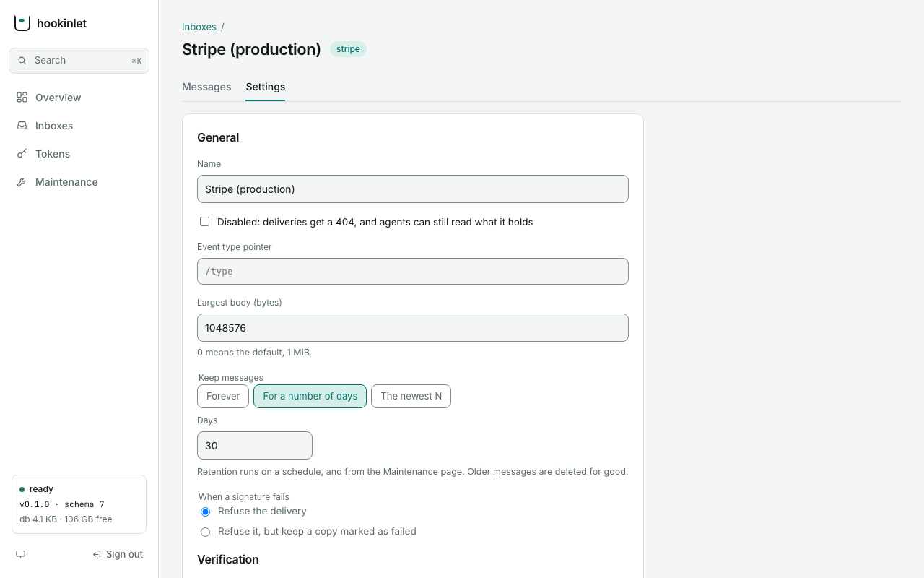Click the search magnifier icon
This screenshot has height=578, width=924.
(x=22, y=61)
